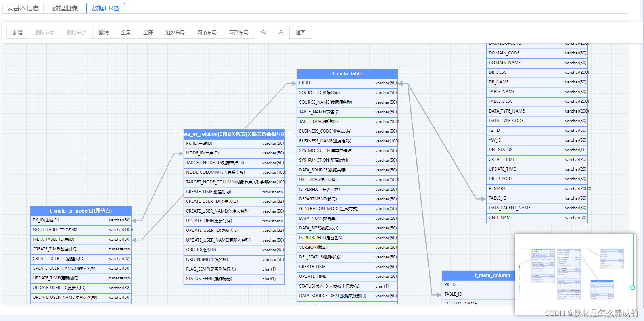This screenshot has height=321, width=644.
Task: Click STATUS_EEMP(操作标记) row
Action: (x=234, y=279)
